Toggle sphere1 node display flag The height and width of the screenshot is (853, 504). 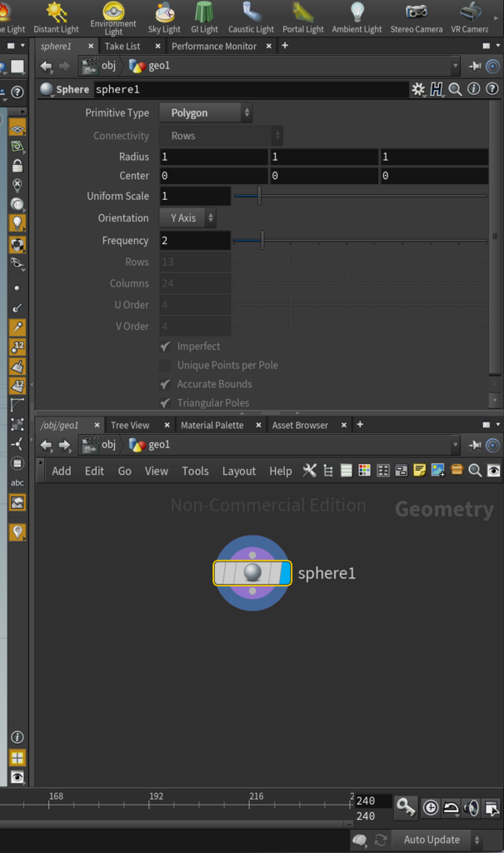click(x=285, y=573)
